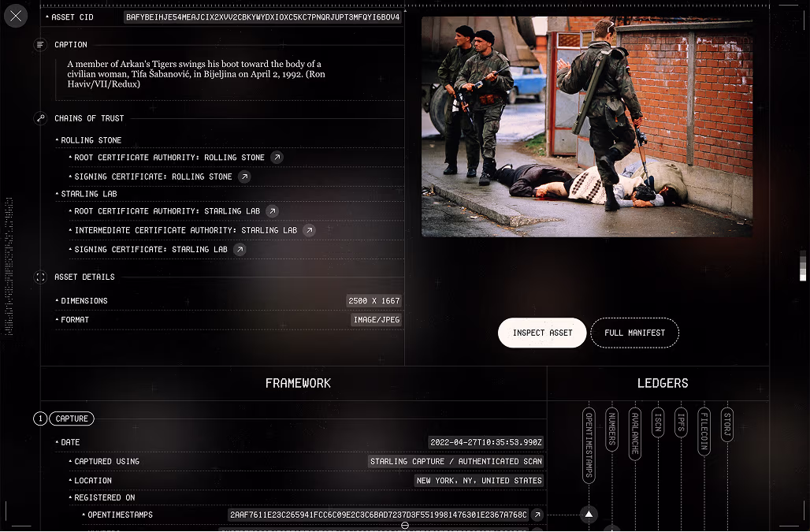
Task: Click the Chains of Trust key icon
Action: (40, 118)
